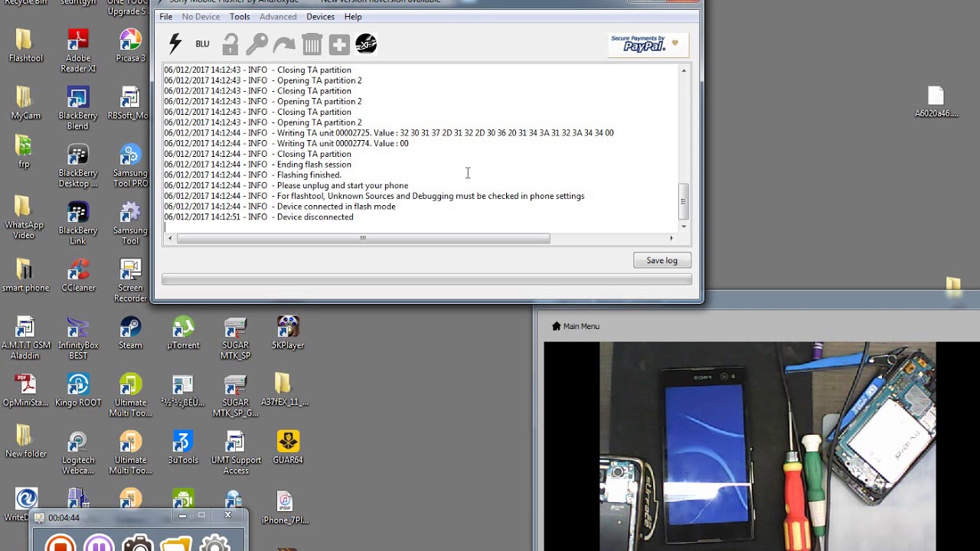
Task: Open the Advanced menu
Action: point(278,17)
